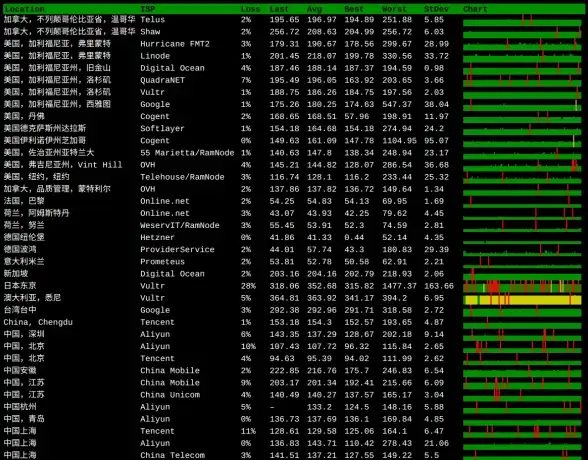The height and width of the screenshot is (460, 588).
Task: Click the 中国杭州 location
Action: 20,407
